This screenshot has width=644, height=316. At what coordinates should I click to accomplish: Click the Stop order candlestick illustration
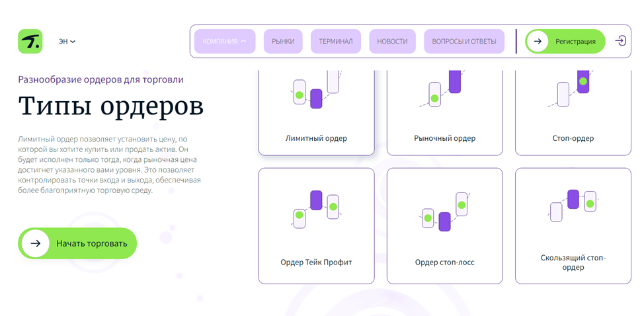click(x=573, y=88)
